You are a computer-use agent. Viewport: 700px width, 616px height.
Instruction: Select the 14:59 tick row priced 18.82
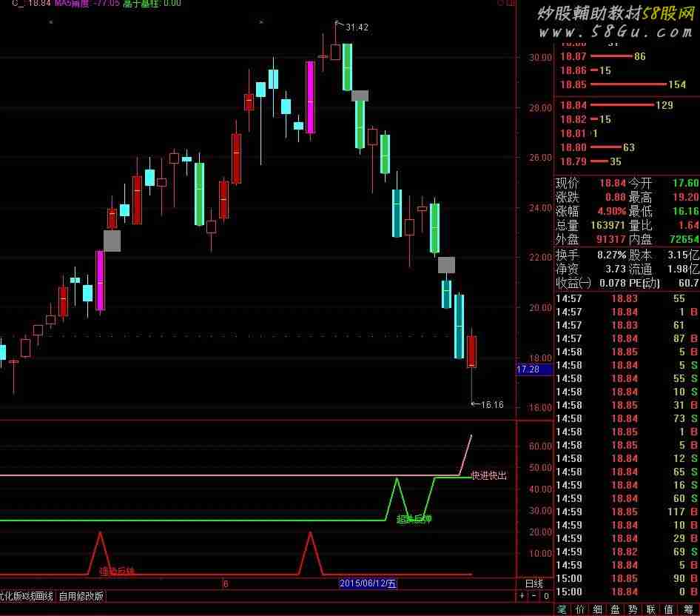point(627,552)
